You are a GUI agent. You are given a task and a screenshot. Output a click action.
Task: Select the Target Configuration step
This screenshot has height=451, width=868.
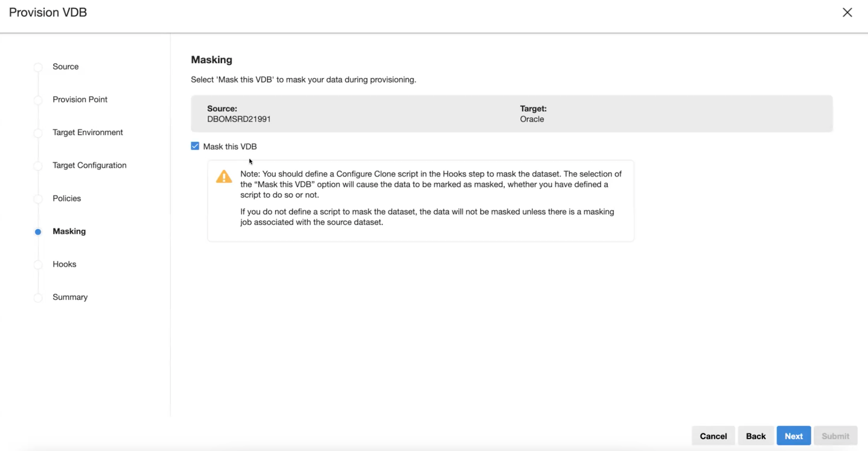(89, 165)
